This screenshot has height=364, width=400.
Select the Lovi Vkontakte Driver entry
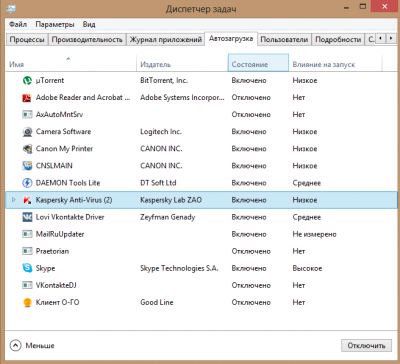pyautogui.click(x=70, y=217)
